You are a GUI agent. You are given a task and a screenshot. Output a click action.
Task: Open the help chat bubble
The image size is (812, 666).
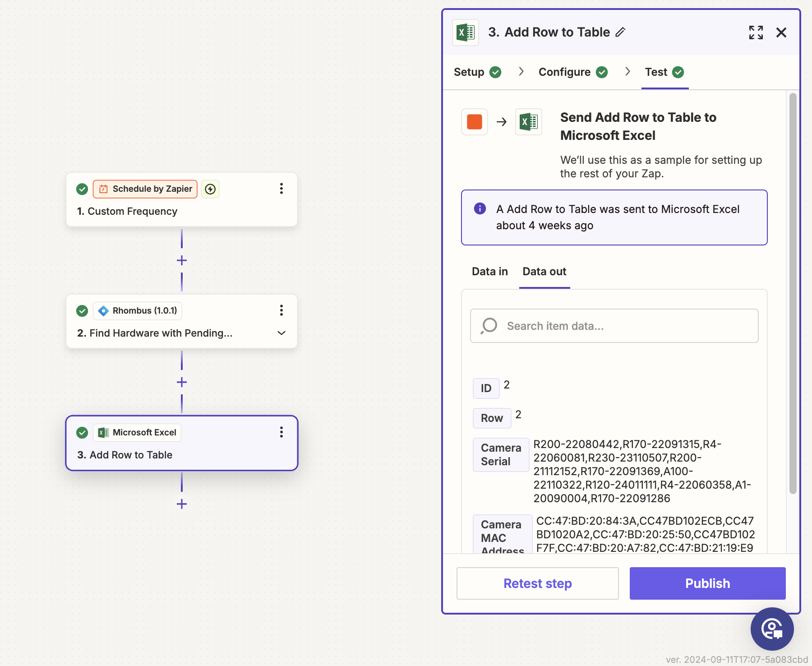point(772,629)
